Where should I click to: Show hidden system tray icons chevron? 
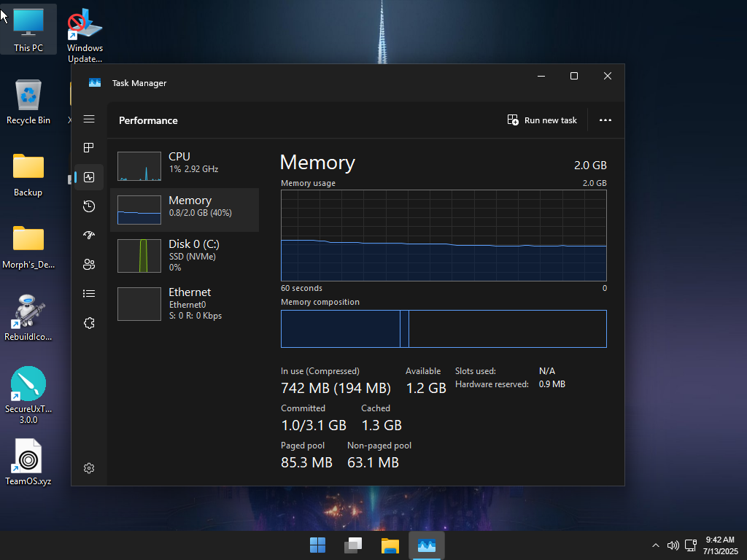[656, 545]
